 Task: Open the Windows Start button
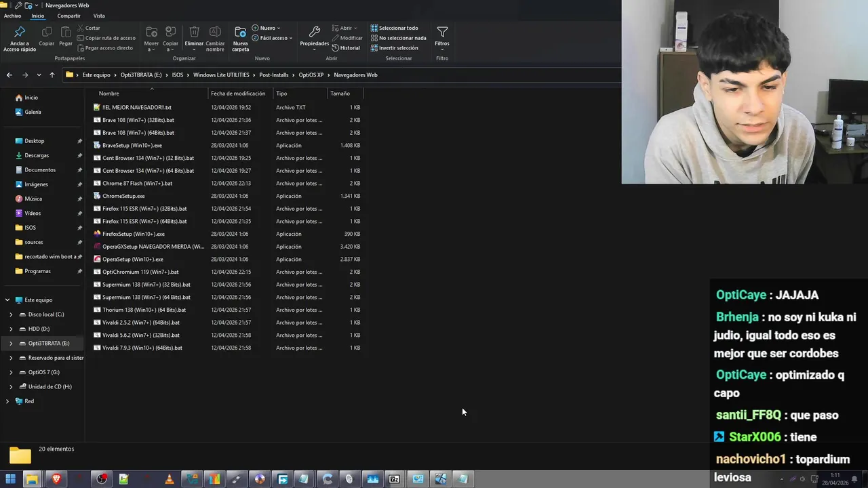click(x=10, y=479)
